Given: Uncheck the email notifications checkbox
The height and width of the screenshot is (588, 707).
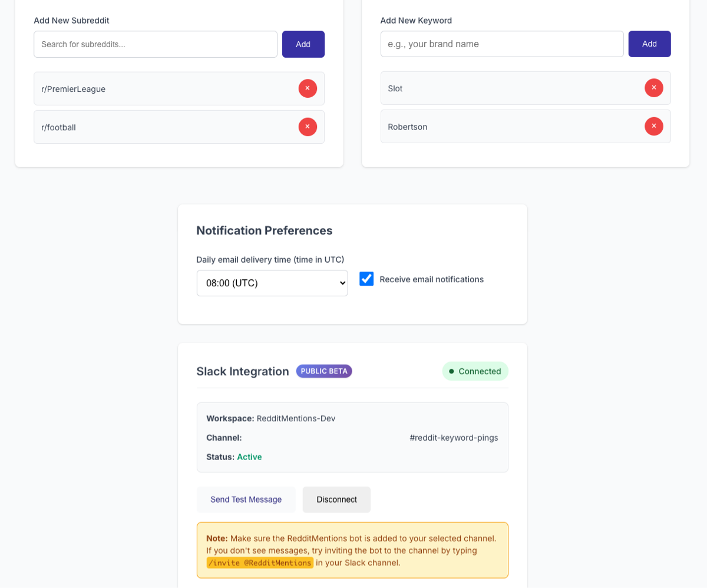Looking at the screenshot, I should [x=366, y=279].
